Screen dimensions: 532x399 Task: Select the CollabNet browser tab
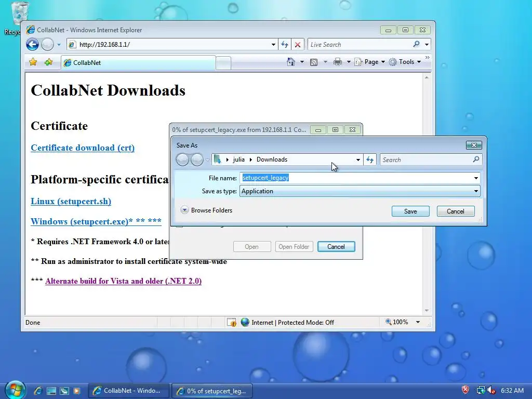tap(138, 63)
